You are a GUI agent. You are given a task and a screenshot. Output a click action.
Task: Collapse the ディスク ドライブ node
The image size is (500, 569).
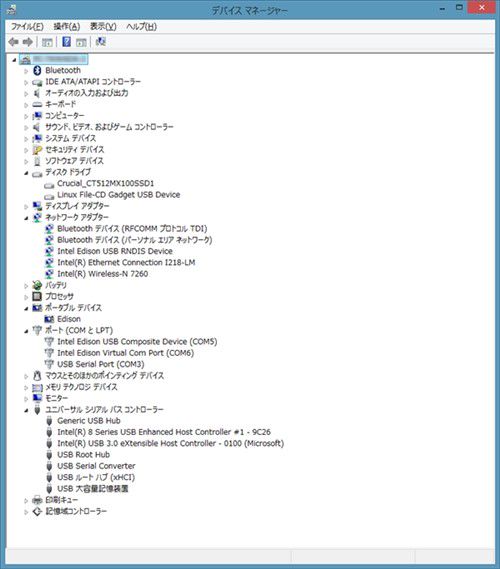click(x=26, y=173)
